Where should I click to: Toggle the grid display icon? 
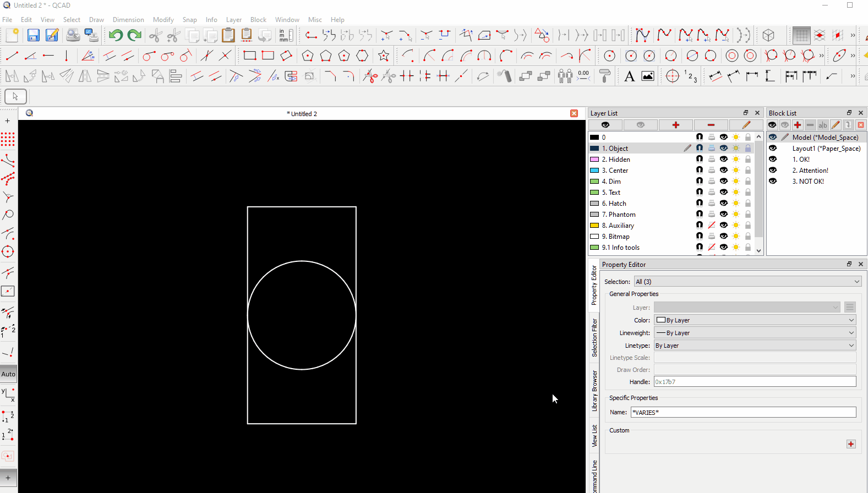pyautogui.click(x=801, y=36)
